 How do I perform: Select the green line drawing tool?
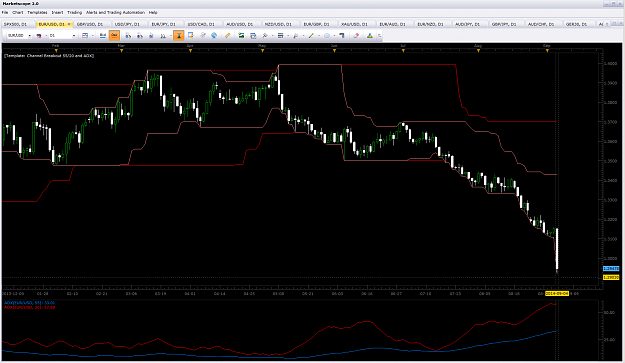[x=311, y=35]
